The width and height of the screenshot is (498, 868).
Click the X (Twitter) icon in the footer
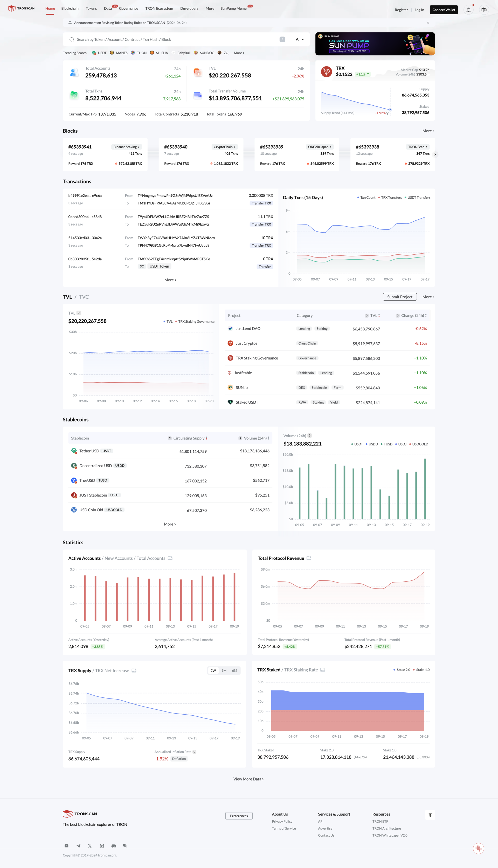89,846
